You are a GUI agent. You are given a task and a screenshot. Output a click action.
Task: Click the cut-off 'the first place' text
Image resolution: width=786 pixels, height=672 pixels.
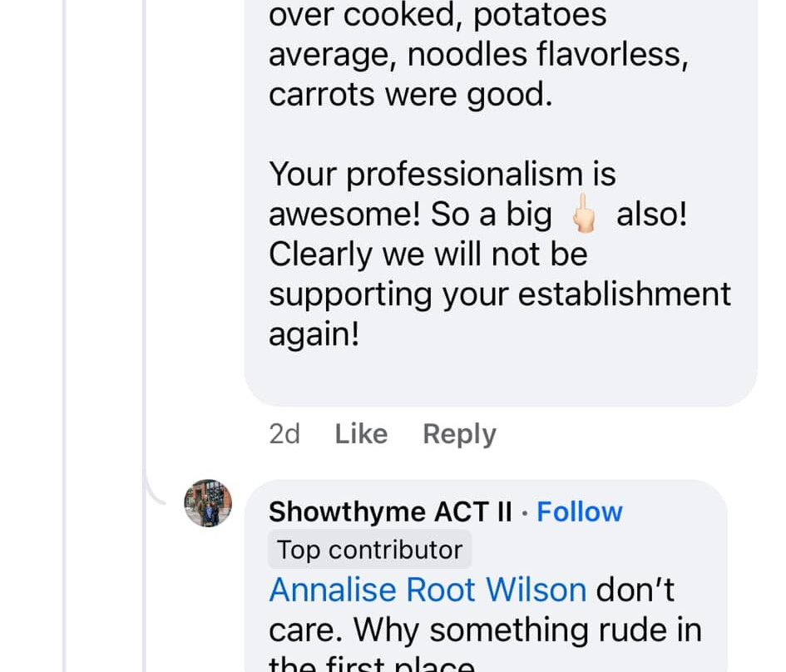click(x=371, y=665)
